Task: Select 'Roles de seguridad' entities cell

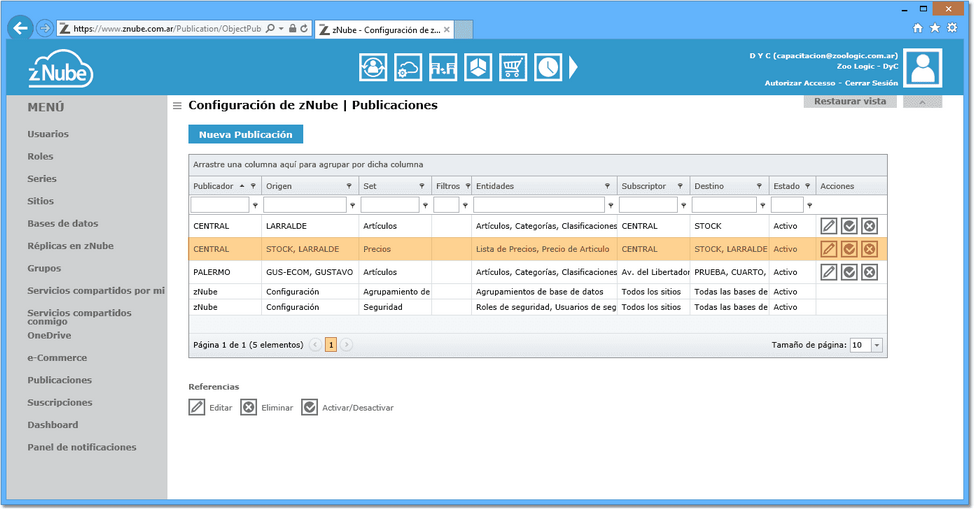Action: point(546,307)
